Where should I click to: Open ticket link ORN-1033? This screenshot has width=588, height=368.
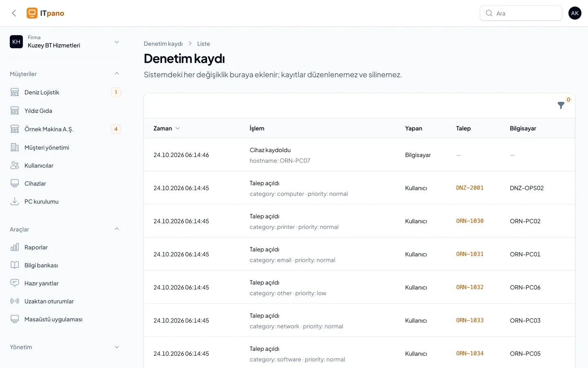[470, 321]
